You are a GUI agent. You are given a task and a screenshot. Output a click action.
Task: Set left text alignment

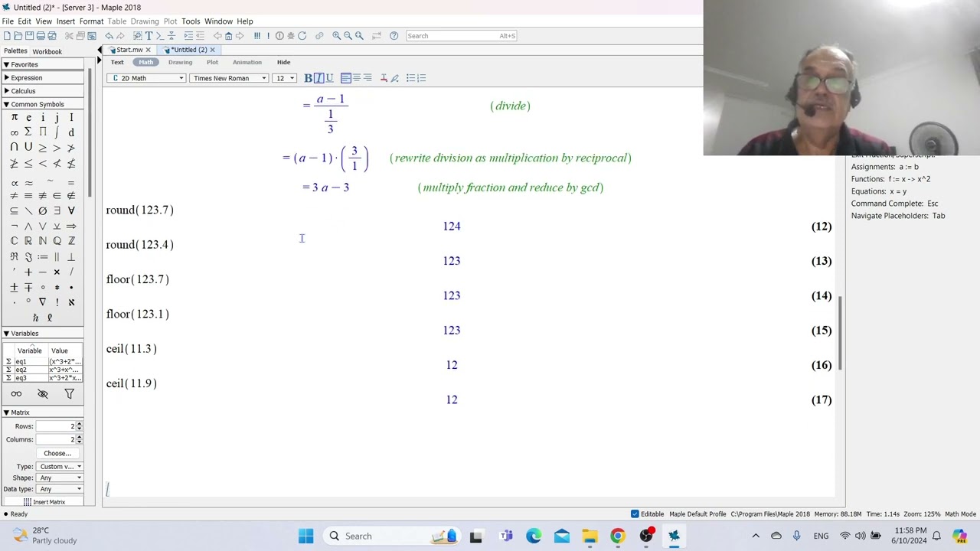pos(345,78)
